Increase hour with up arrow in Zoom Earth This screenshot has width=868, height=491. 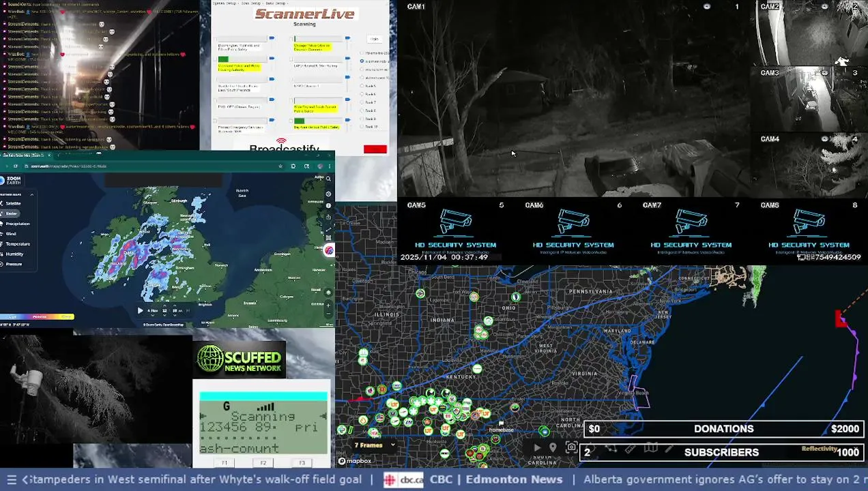point(164,305)
